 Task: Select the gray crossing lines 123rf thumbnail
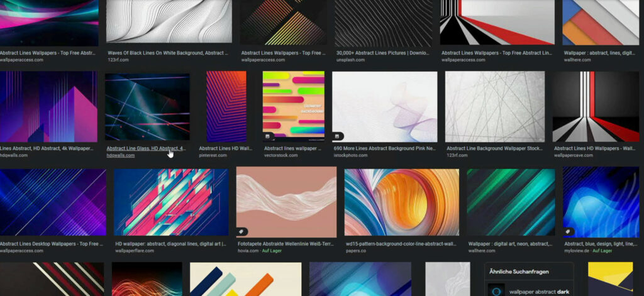coord(494,106)
